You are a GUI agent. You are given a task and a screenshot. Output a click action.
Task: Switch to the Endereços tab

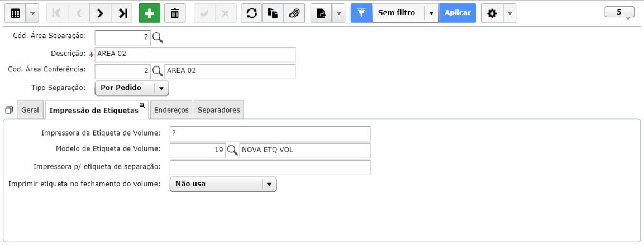[x=171, y=110]
